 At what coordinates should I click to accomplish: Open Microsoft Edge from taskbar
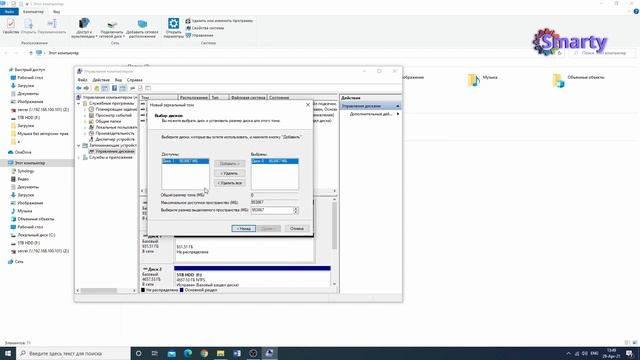tap(188, 353)
